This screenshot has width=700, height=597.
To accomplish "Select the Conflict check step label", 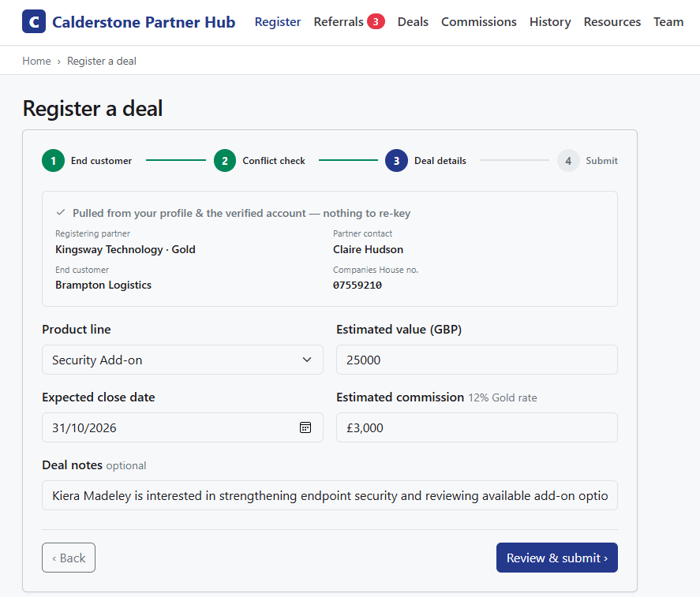I will (274, 161).
